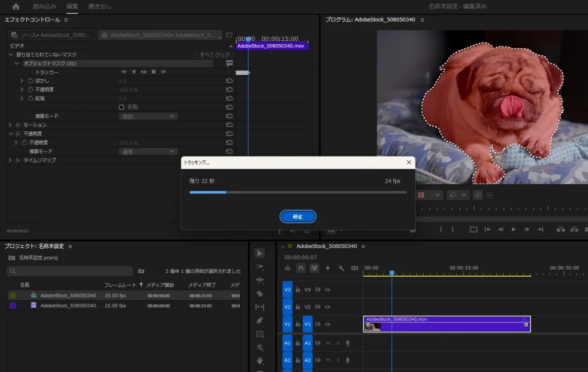
Task: Open the 読み込み workspace tab
Action: 44,7
